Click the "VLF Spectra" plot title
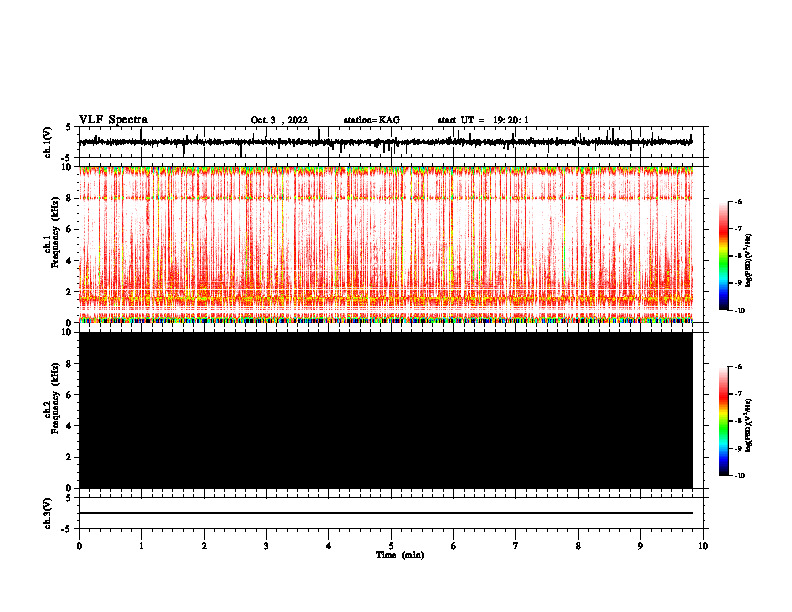This screenshot has width=792, height=612. point(113,120)
